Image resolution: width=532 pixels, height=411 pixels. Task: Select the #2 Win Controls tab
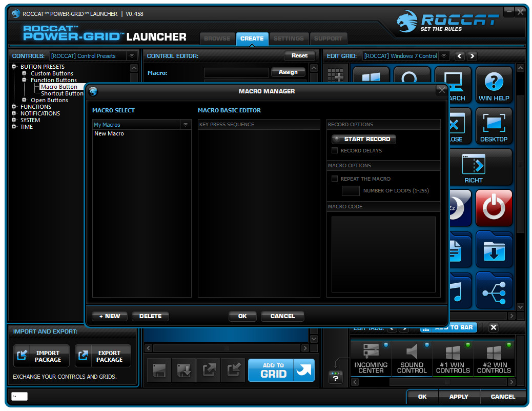[x=494, y=359]
